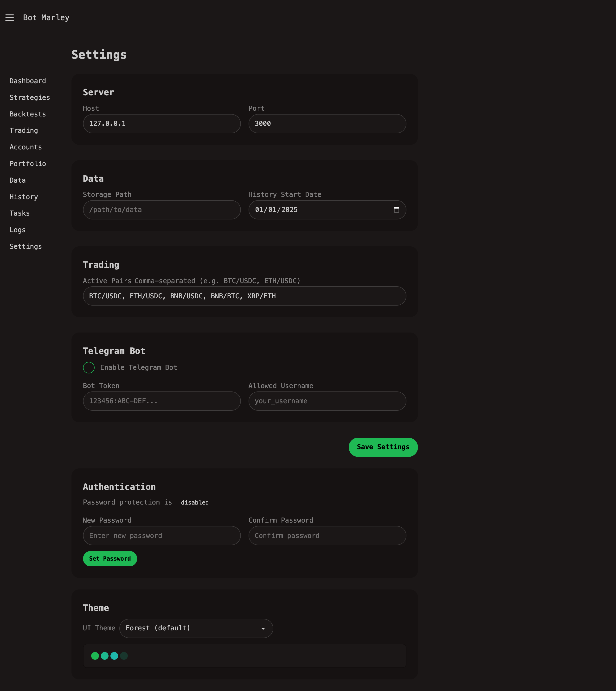Click the bright green dot in theme preview

point(95,656)
